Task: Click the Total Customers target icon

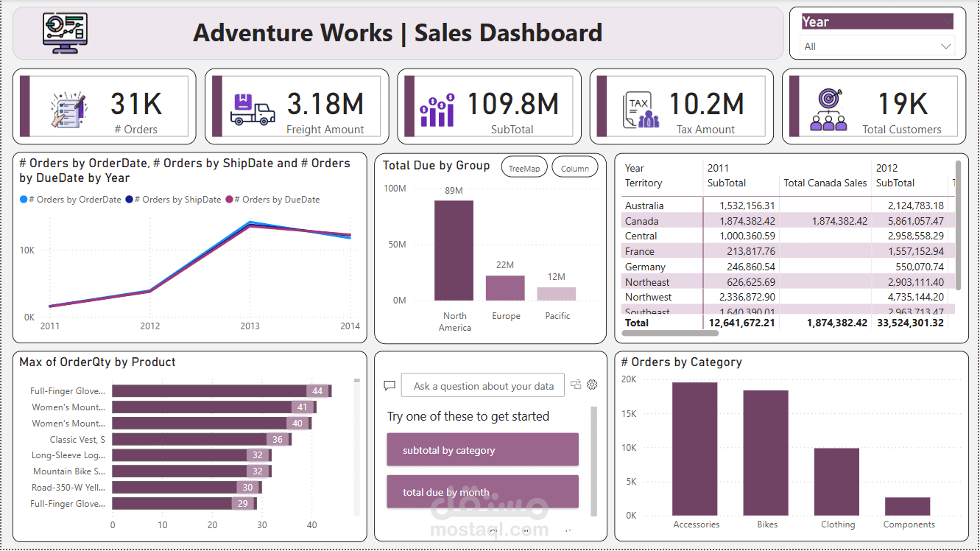Action: (x=828, y=110)
